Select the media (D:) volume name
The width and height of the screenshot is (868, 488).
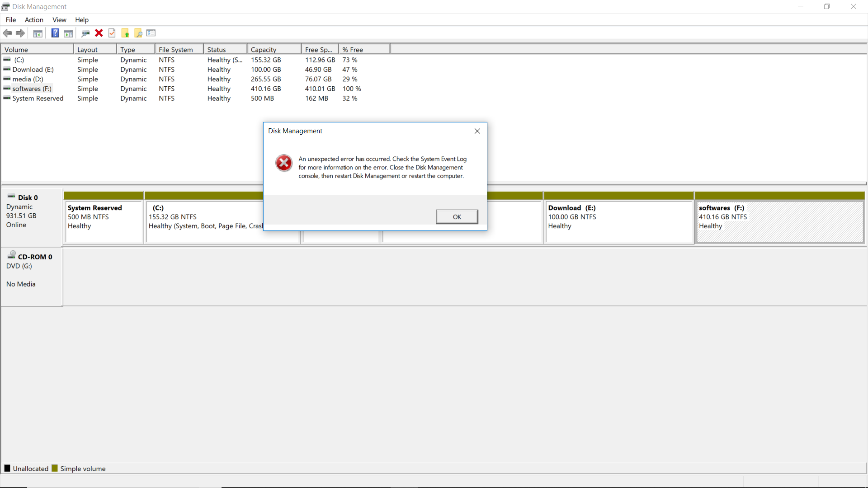(x=28, y=79)
